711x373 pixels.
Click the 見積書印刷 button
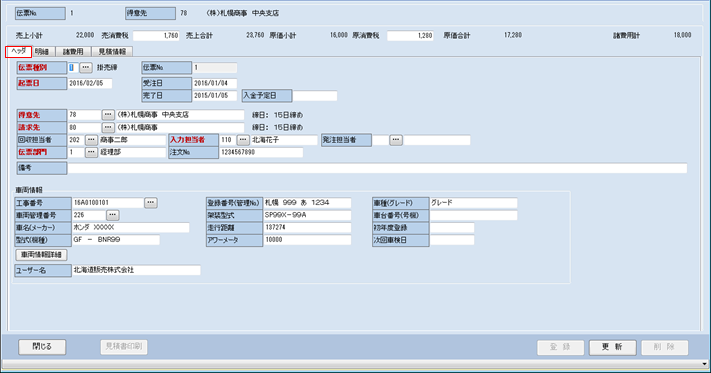[124, 347]
